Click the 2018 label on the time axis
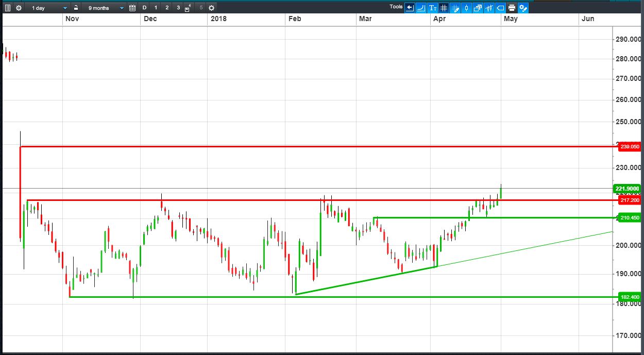 pyautogui.click(x=218, y=19)
